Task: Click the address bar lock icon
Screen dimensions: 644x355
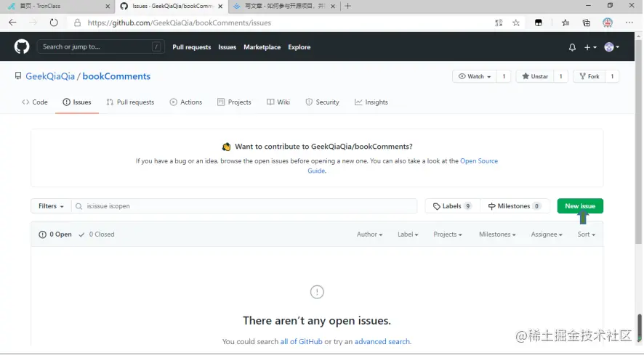Action: coord(77,23)
